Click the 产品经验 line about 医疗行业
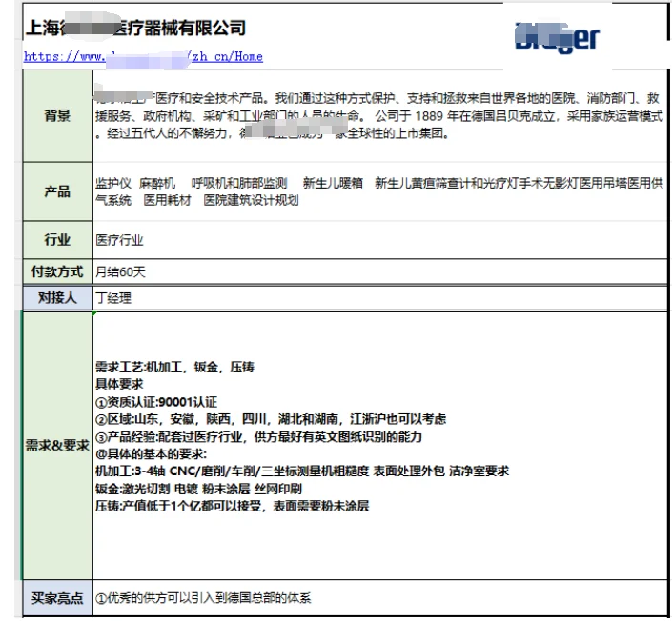Screen dimensions: 672x621 [x=259, y=437]
